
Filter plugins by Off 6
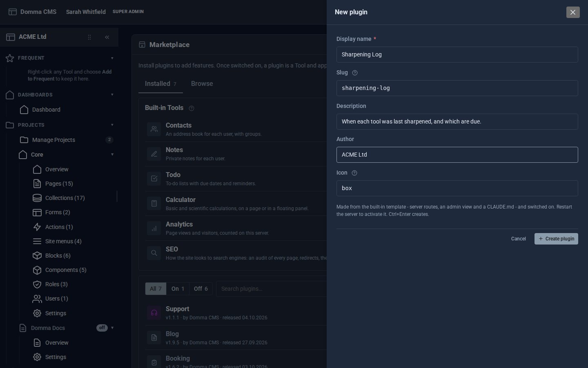[x=201, y=289]
